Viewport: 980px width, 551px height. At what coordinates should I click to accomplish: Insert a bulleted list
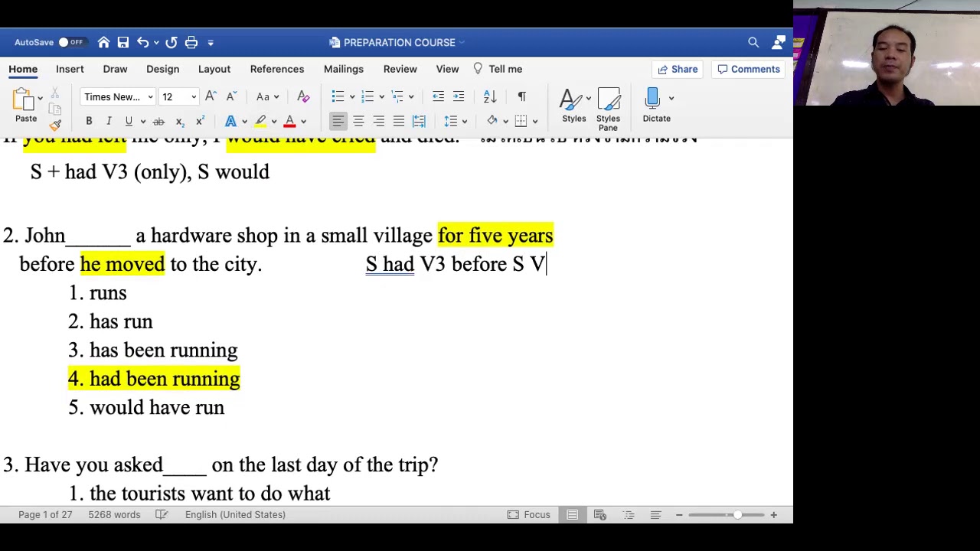[338, 96]
